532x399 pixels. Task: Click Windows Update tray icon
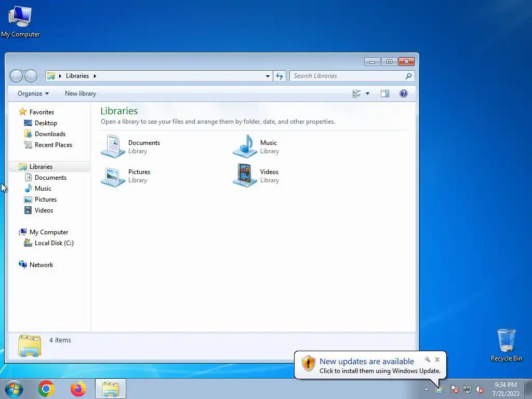click(440, 389)
